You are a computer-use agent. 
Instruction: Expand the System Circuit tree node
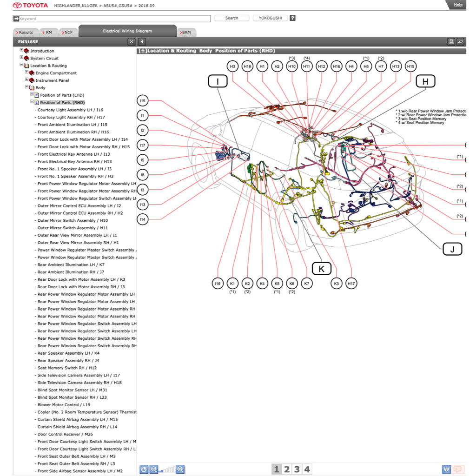21,58
